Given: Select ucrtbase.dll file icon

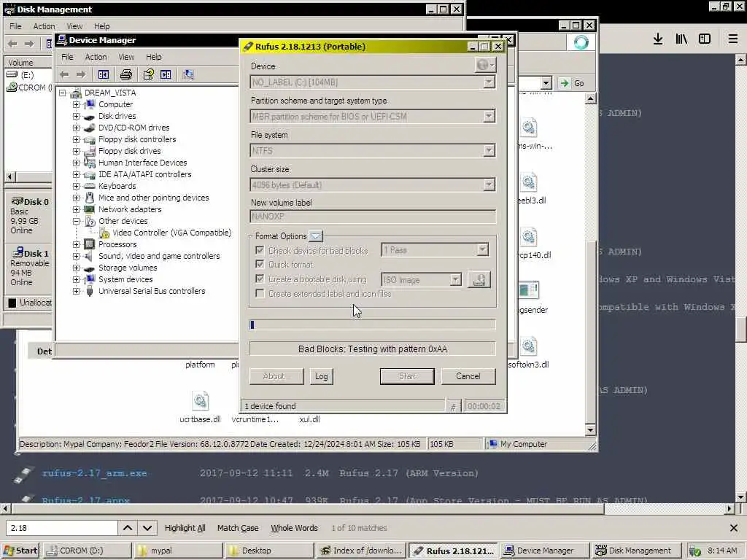Looking at the screenshot, I should click(x=200, y=401).
